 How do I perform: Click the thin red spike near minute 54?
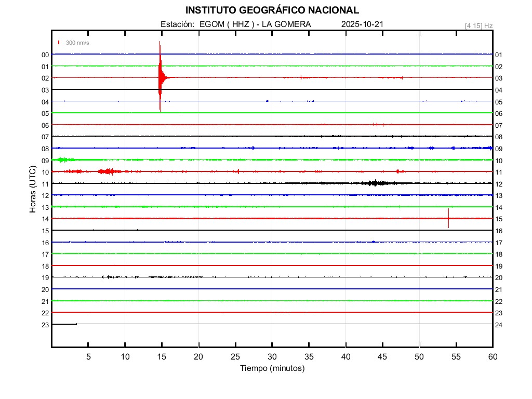click(448, 218)
